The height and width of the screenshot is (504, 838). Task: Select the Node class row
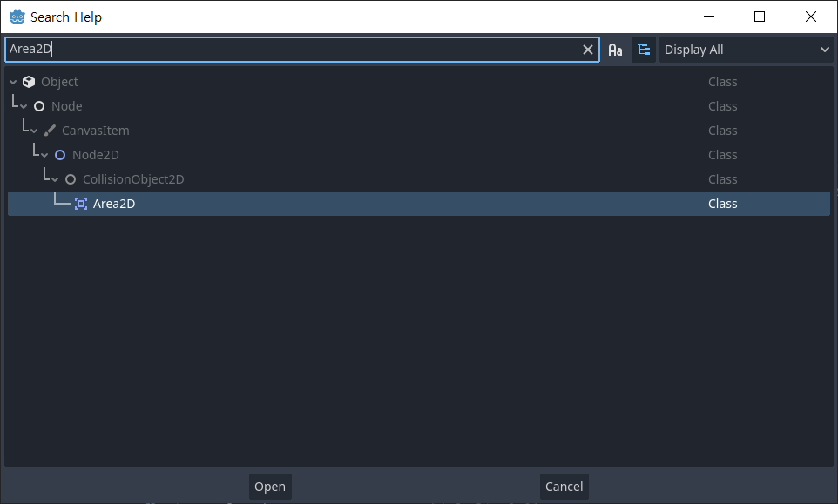419,106
